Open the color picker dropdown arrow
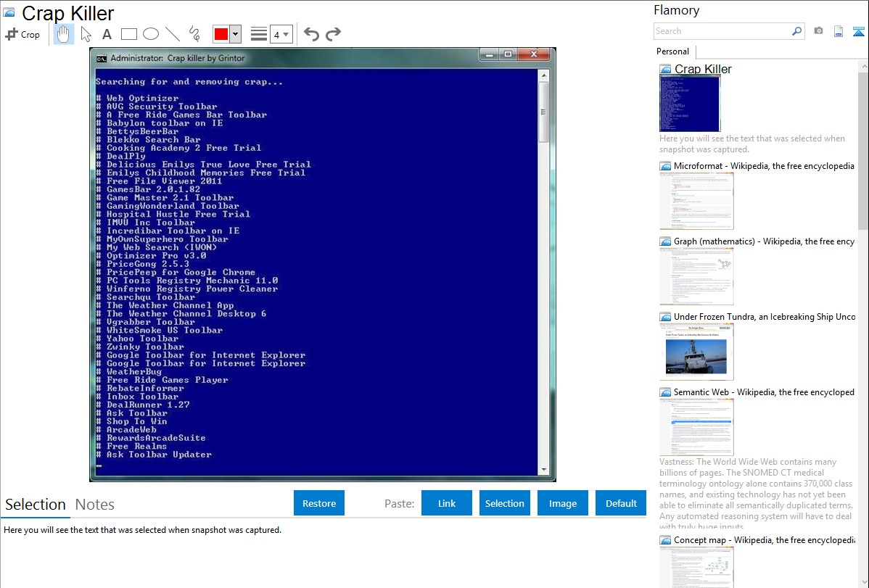This screenshot has height=588, width=869. tap(235, 34)
